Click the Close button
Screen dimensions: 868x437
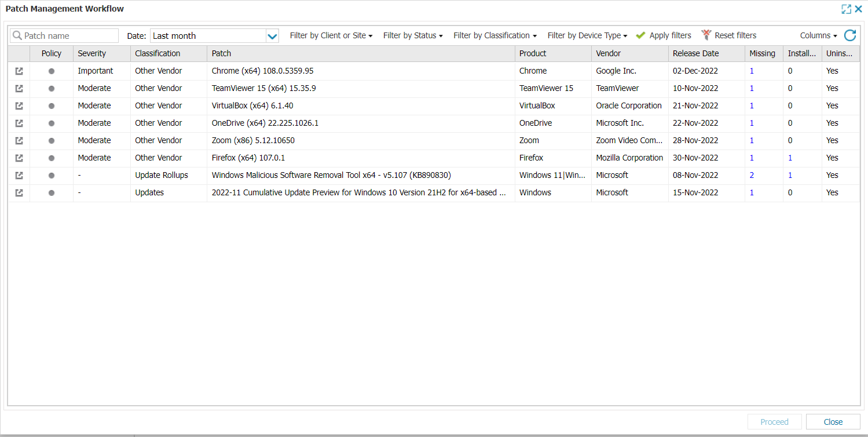(x=833, y=422)
